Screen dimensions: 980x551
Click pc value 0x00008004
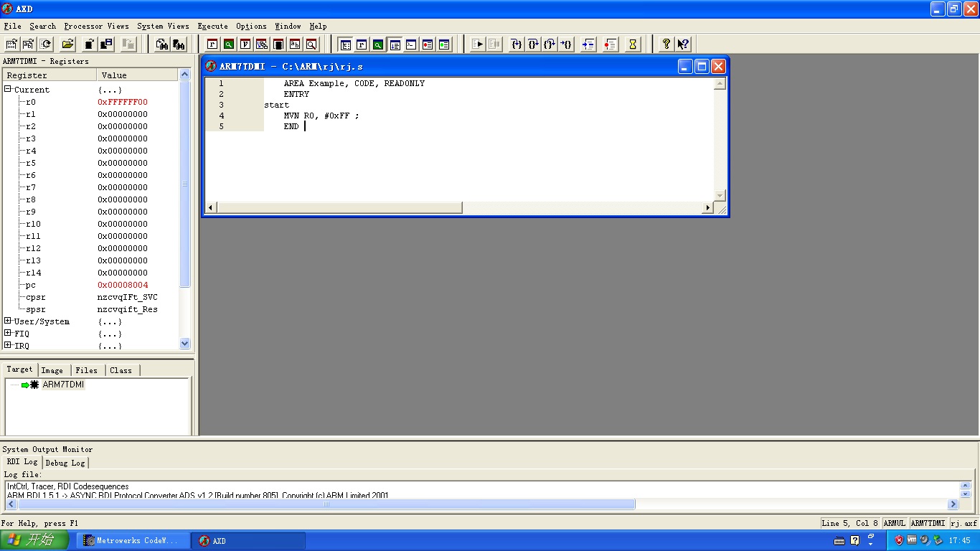tap(123, 285)
